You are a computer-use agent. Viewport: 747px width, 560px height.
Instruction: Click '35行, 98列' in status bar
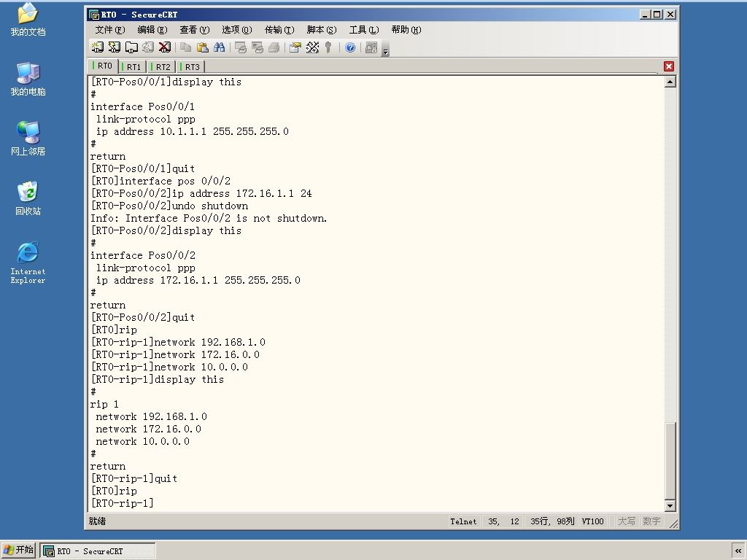[x=552, y=521]
